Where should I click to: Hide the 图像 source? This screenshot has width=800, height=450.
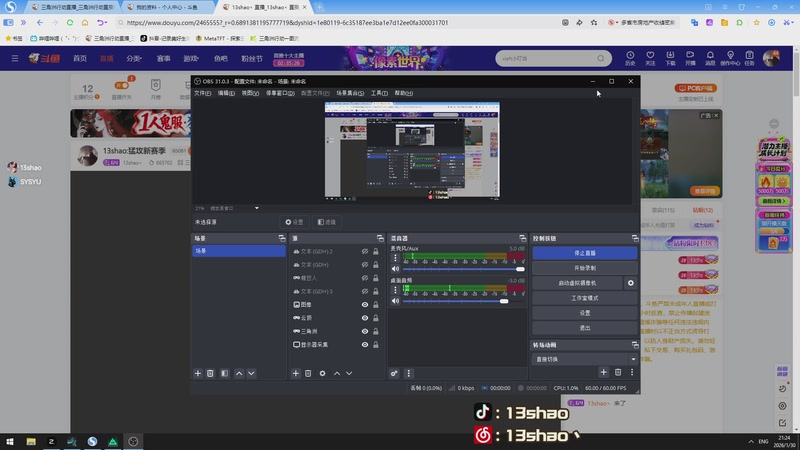(x=365, y=305)
